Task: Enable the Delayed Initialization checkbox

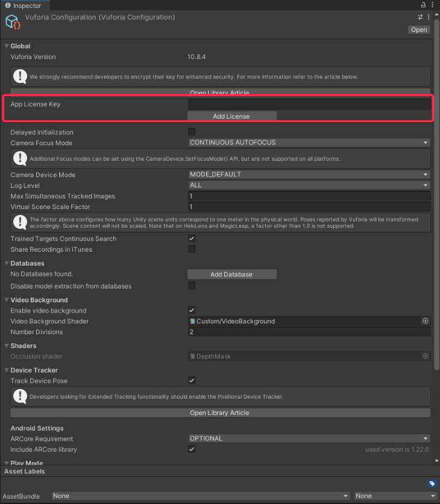Action: point(192,132)
